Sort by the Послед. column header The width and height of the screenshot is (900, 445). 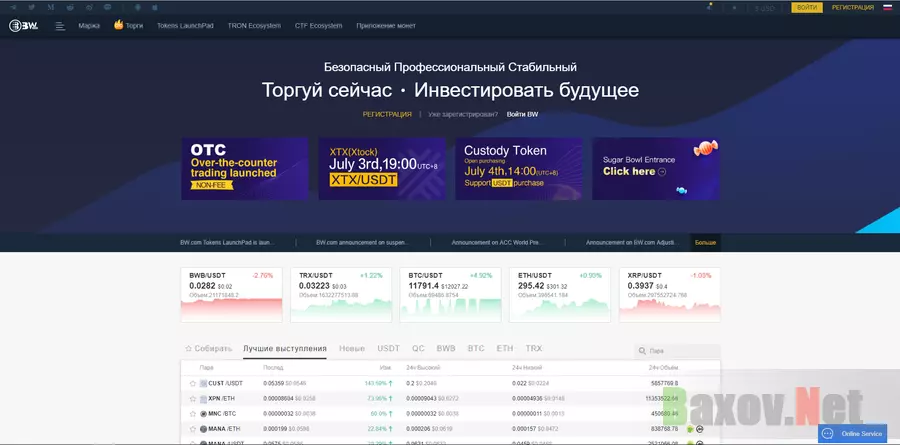coord(273,367)
